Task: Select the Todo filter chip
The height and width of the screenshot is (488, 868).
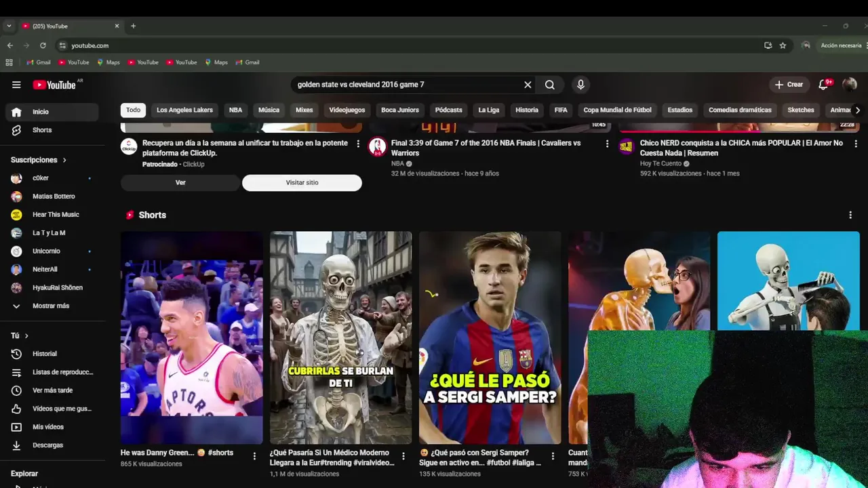Action: (x=133, y=110)
